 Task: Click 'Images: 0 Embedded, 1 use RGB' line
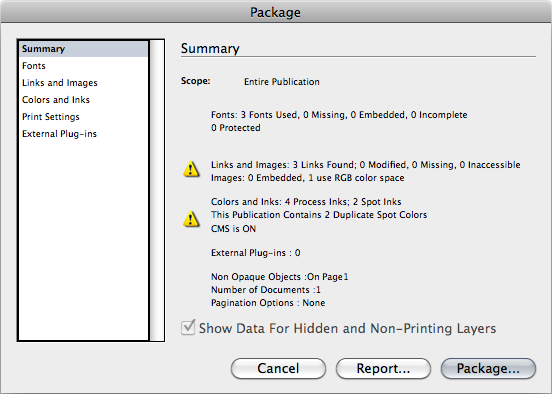[307, 178]
